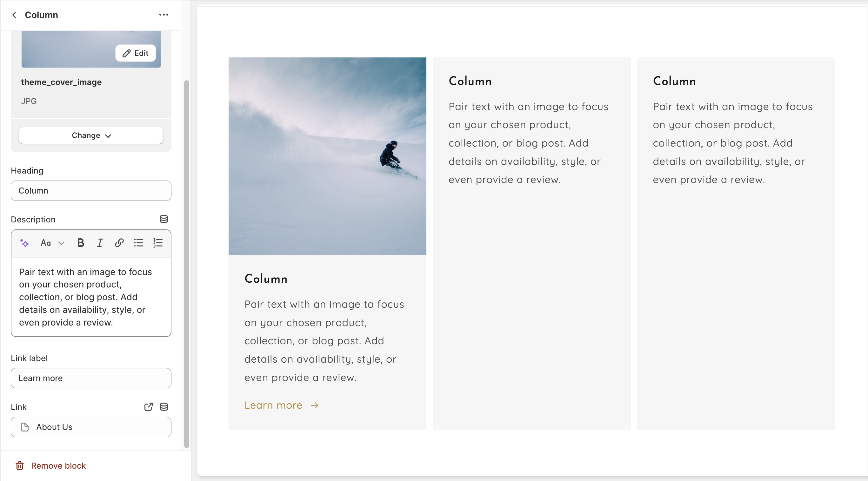The image size is (868, 481).
Task: Click the Link label input field
Action: click(91, 378)
